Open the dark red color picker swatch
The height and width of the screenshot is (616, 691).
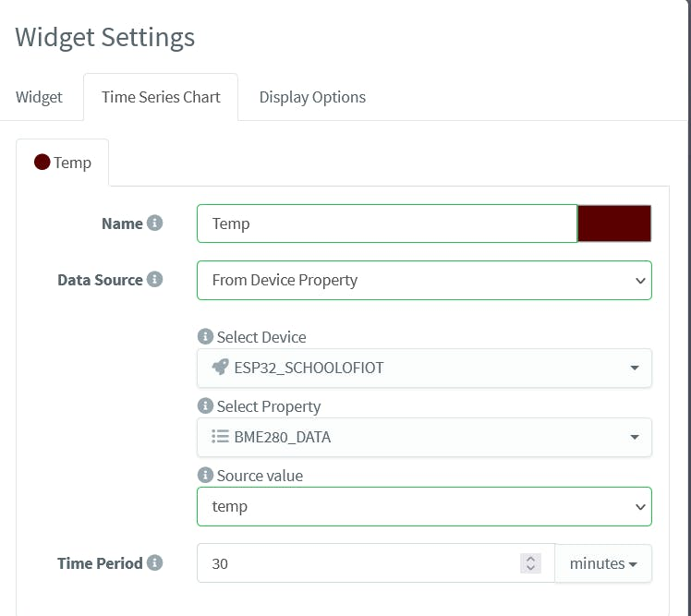[x=614, y=223]
